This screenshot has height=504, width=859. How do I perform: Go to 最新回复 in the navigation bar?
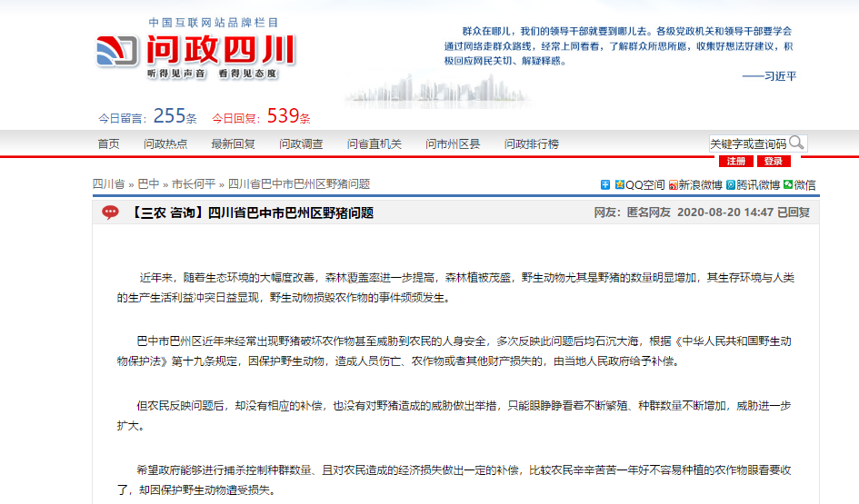coord(234,143)
